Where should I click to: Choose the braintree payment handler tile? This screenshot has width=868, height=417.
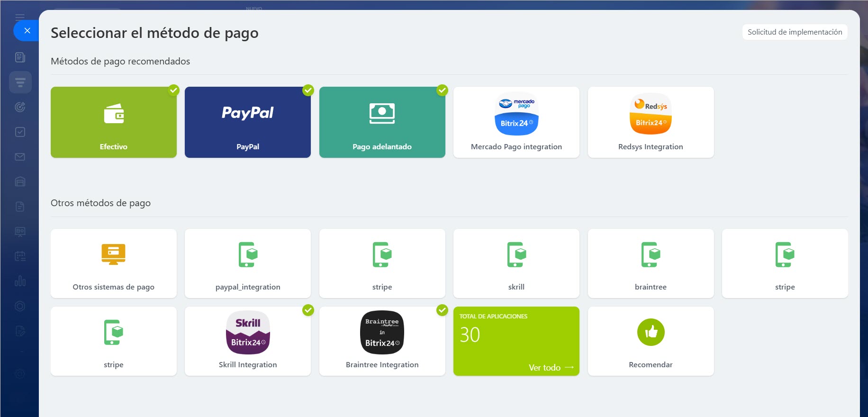pyautogui.click(x=651, y=263)
